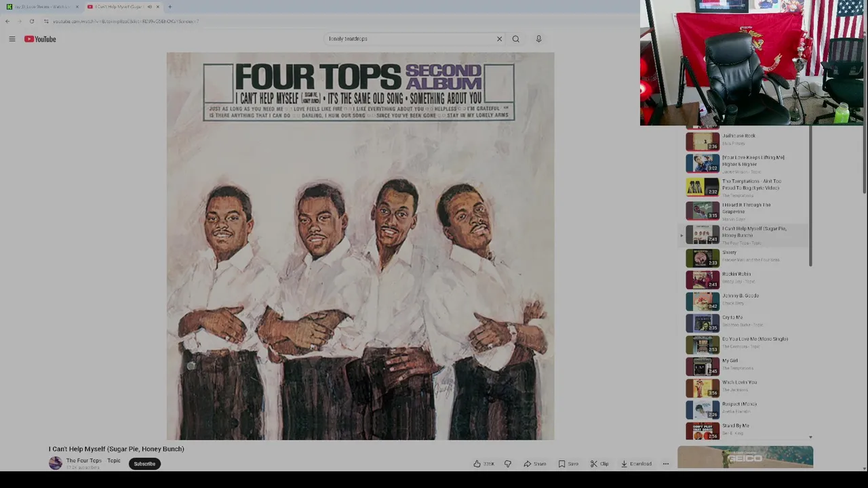Dislike the video with thumbs down
Screen dimensions: 868x488
tap(507, 464)
